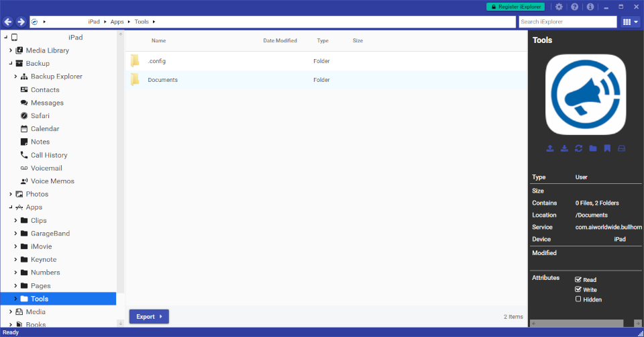Collapse the Backup tree section
644x337 pixels.
click(x=11, y=64)
